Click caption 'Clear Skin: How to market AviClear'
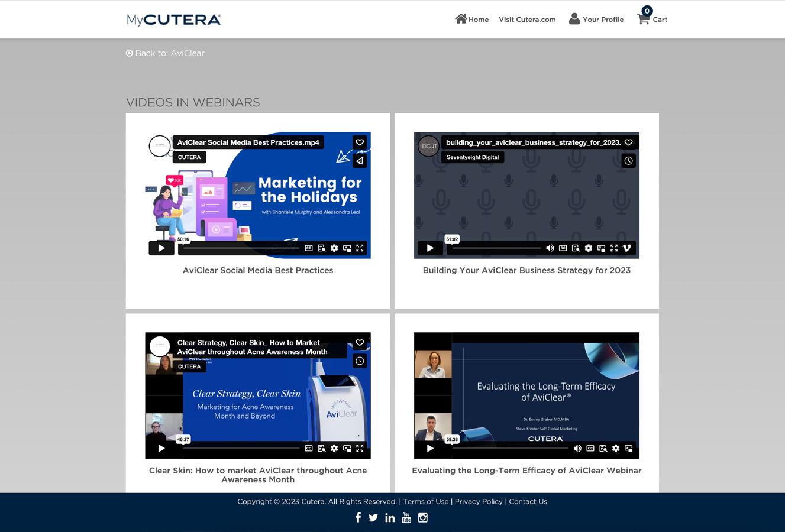This screenshot has height=532, width=785. coord(258,475)
